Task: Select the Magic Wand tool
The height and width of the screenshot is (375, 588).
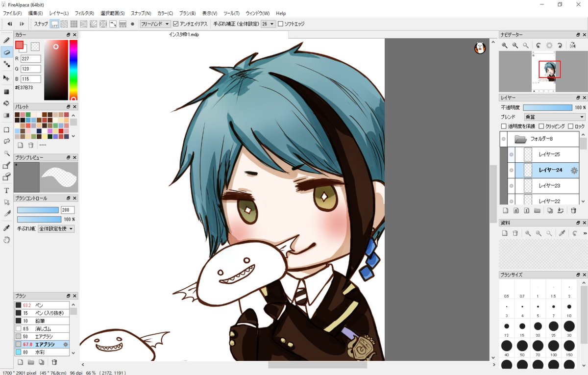Action: coord(6,153)
